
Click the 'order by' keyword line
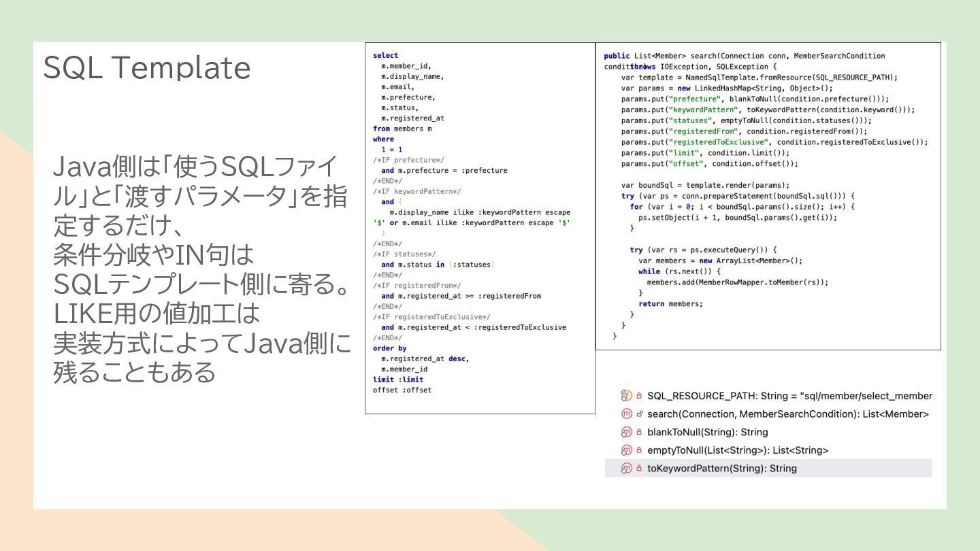click(390, 348)
